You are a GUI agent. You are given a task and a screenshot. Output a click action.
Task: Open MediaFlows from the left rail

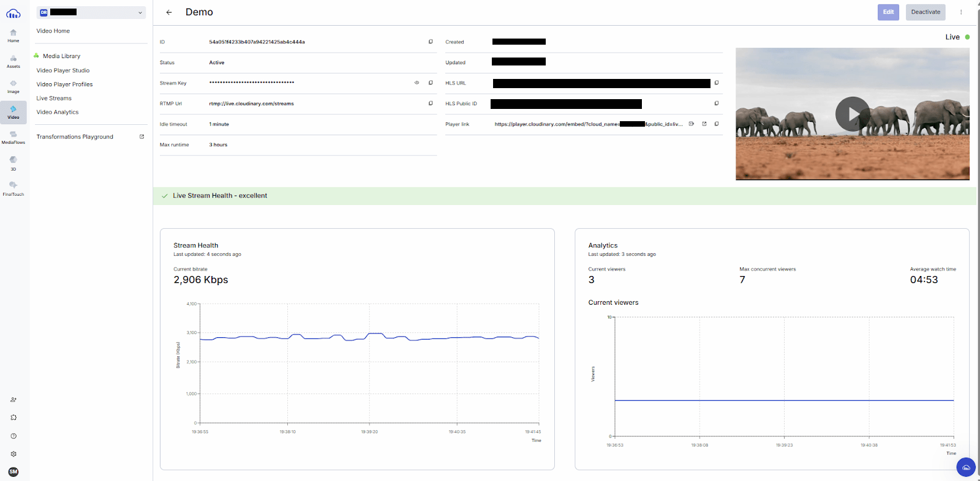click(x=13, y=137)
